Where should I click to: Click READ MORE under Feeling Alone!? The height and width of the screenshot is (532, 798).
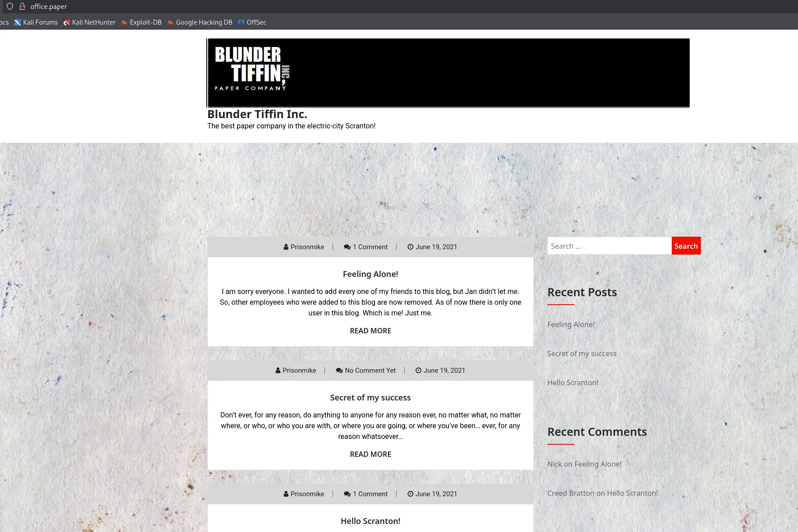[370, 331]
